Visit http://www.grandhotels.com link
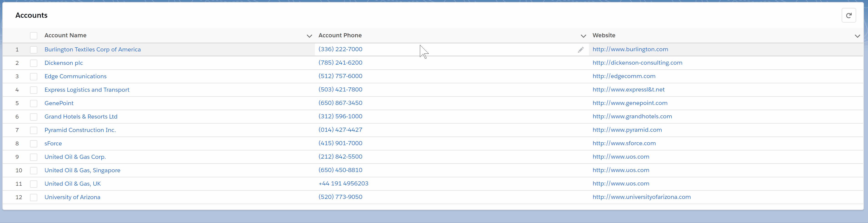The image size is (868, 223). click(632, 116)
